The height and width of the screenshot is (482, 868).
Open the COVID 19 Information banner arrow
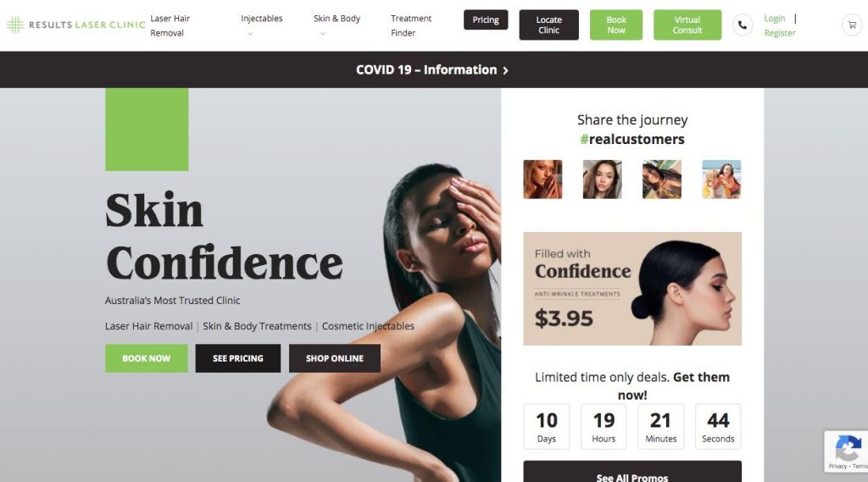505,70
